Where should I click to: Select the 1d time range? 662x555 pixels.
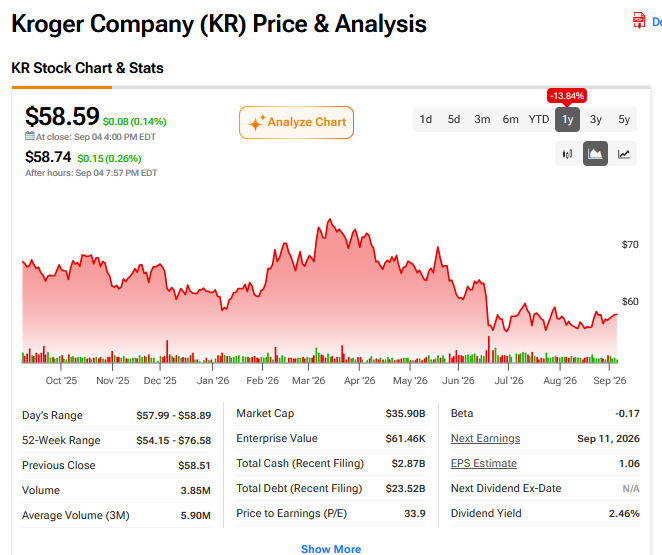click(x=426, y=119)
